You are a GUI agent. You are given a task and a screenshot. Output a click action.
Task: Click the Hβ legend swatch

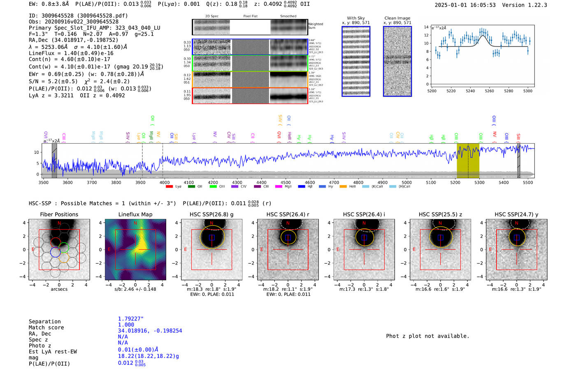point(302,187)
